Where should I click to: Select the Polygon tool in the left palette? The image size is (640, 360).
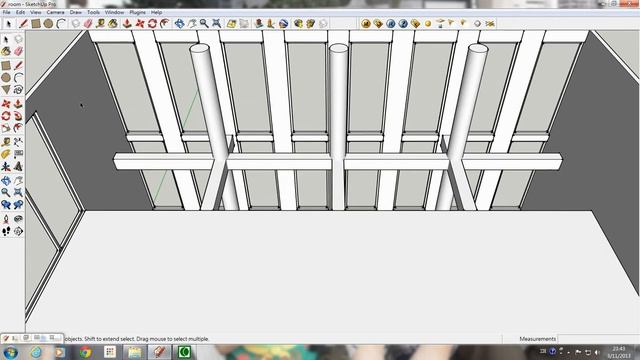point(6,90)
